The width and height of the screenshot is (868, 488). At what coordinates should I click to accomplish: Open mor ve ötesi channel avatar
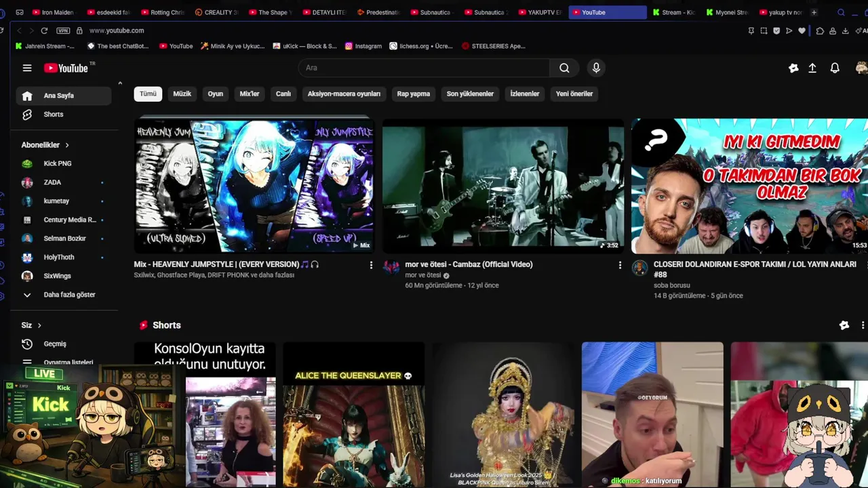[391, 268]
